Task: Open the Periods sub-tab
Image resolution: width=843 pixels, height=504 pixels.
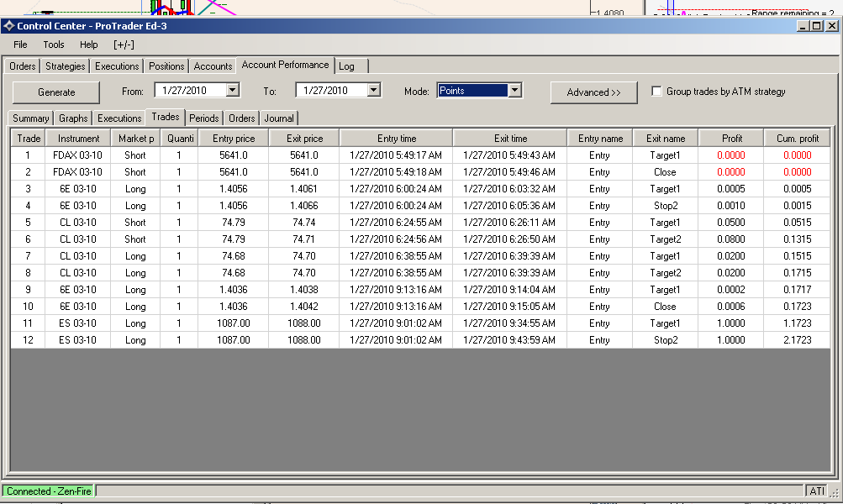Action: (204, 118)
